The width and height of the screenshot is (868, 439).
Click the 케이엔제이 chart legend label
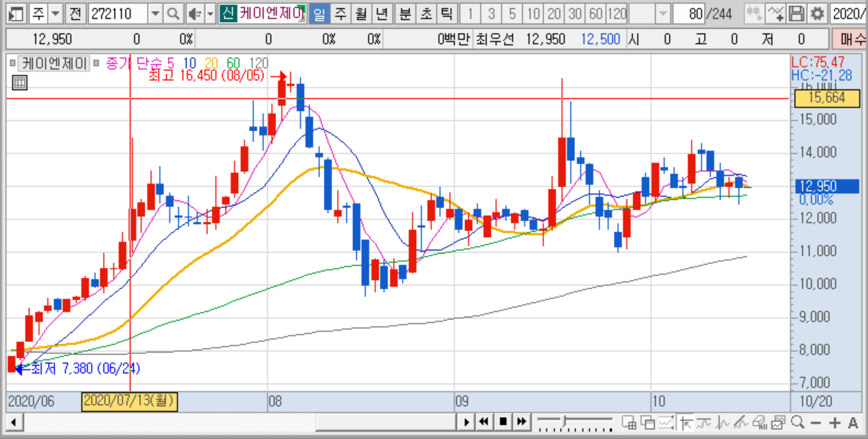(x=53, y=63)
